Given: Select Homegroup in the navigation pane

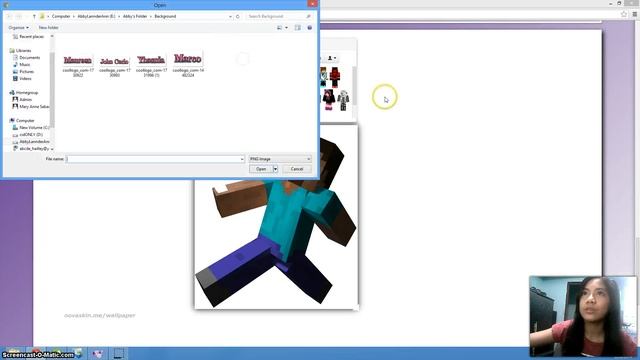Looking at the screenshot, I should coord(24,93).
